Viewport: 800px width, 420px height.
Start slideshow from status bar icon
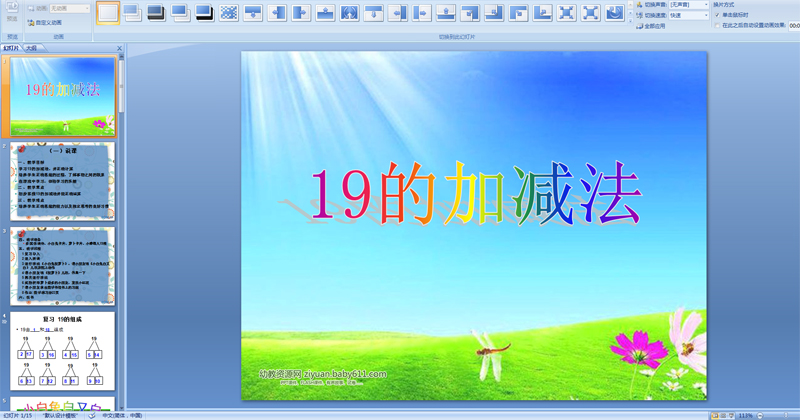coord(731,416)
